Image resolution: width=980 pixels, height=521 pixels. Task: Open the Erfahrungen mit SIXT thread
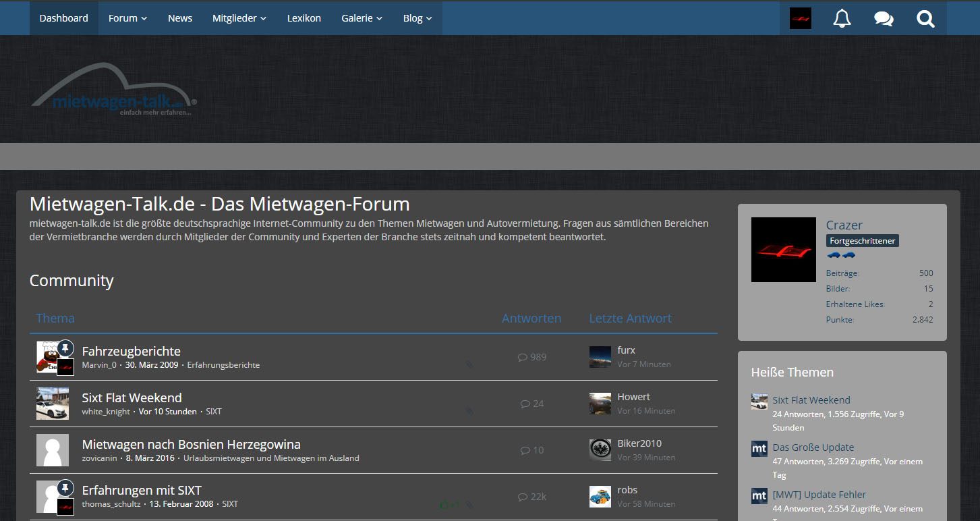coord(142,491)
